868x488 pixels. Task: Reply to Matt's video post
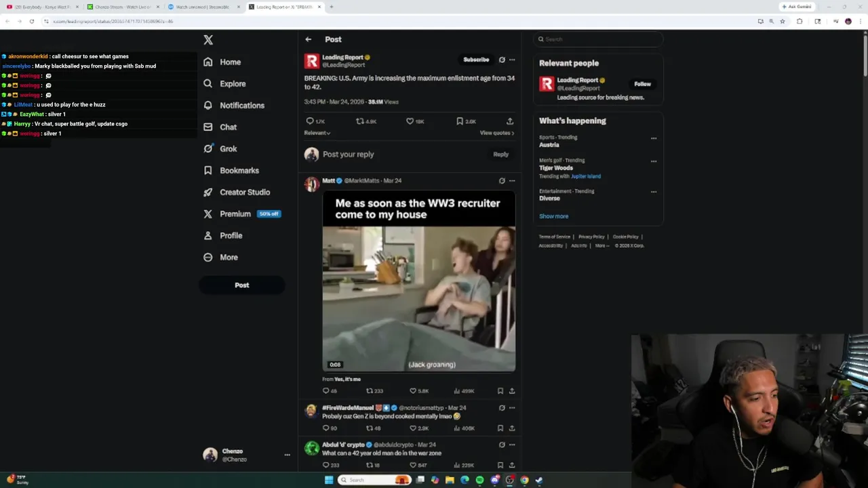[326, 391]
